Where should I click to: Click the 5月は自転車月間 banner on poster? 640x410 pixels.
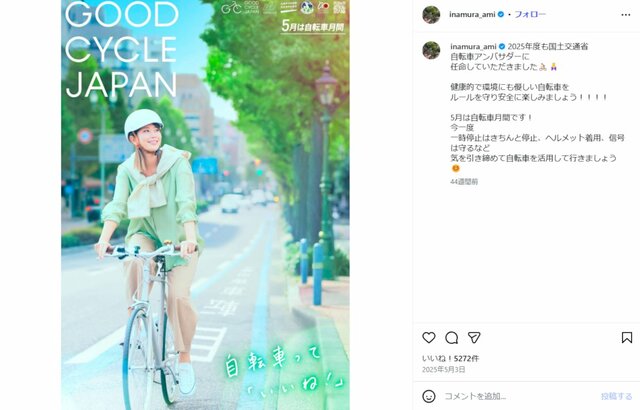[x=313, y=27]
